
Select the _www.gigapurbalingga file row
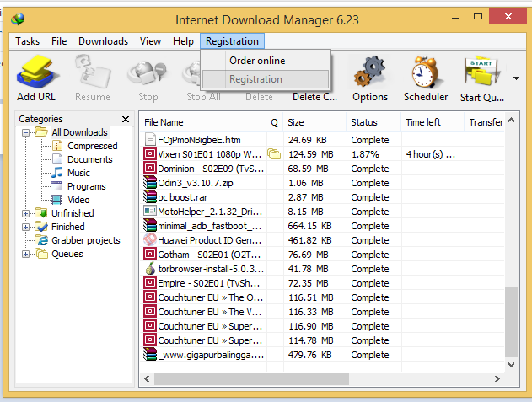tap(322, 355)
